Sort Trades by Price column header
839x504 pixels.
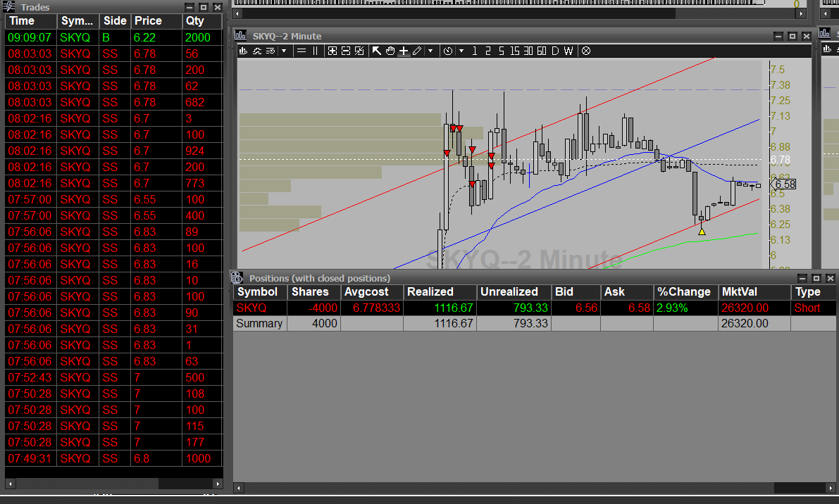coord(156,21)
